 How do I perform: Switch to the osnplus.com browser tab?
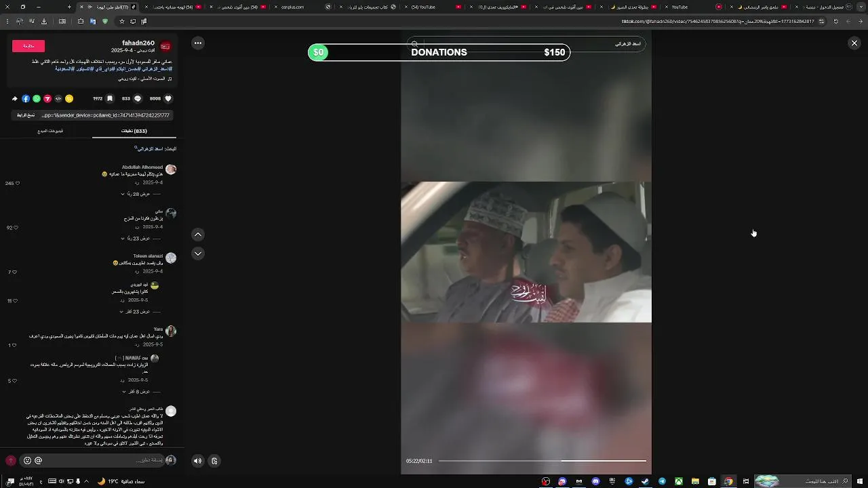pos(302,7)
